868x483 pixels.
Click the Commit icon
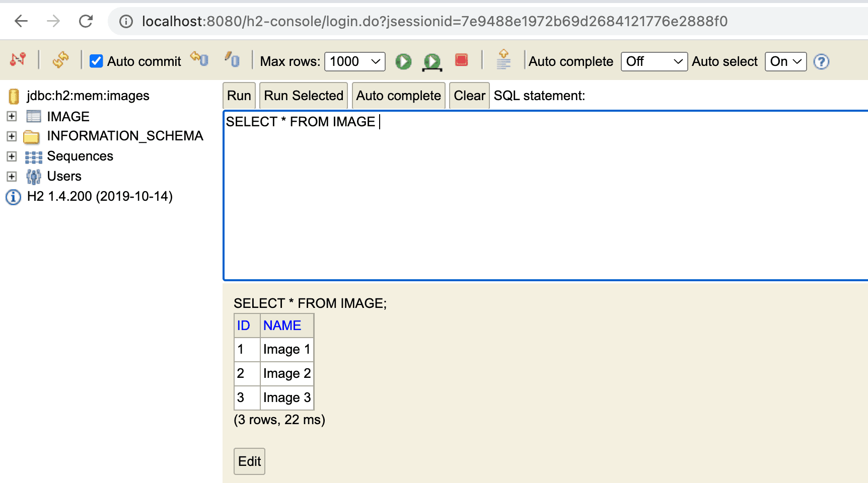point(232,60)
